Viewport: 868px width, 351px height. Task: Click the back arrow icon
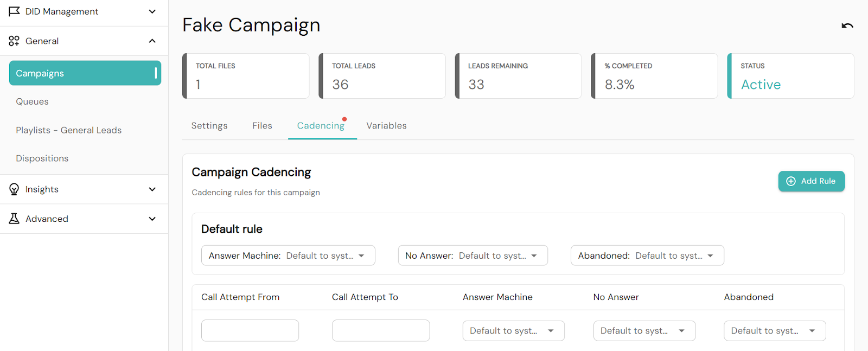pos(847,25)
